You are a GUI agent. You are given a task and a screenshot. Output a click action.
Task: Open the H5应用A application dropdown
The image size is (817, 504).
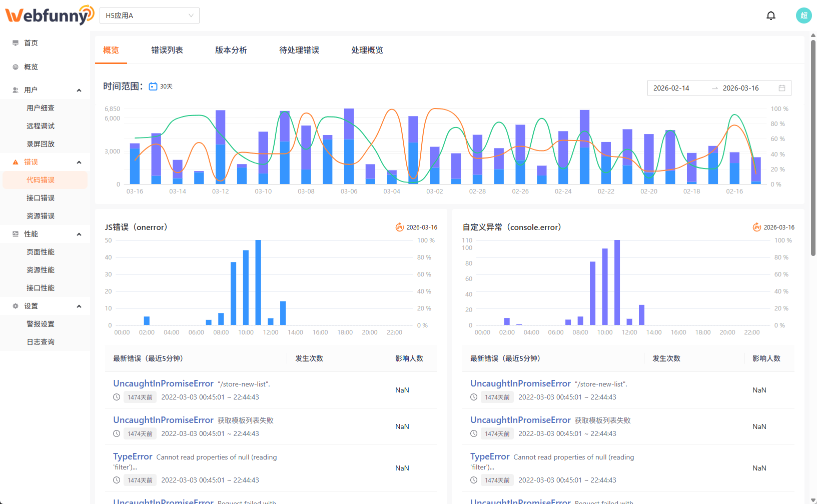coord(149,15)
